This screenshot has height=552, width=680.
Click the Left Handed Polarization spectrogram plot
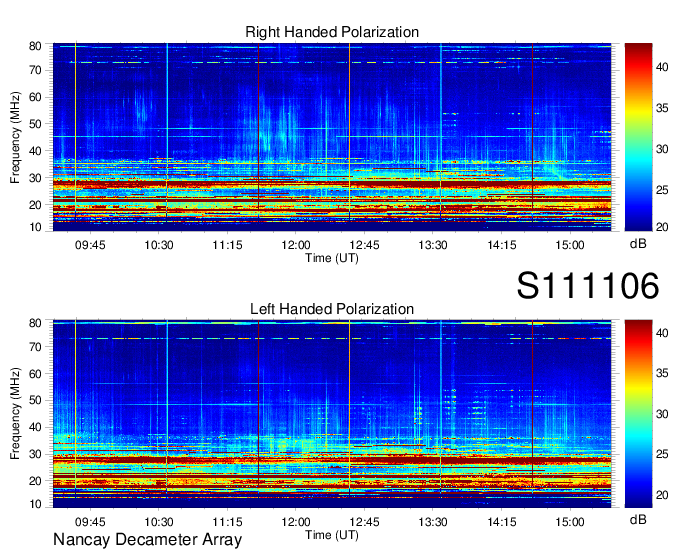pyautogui.click(x=332, y=414)
